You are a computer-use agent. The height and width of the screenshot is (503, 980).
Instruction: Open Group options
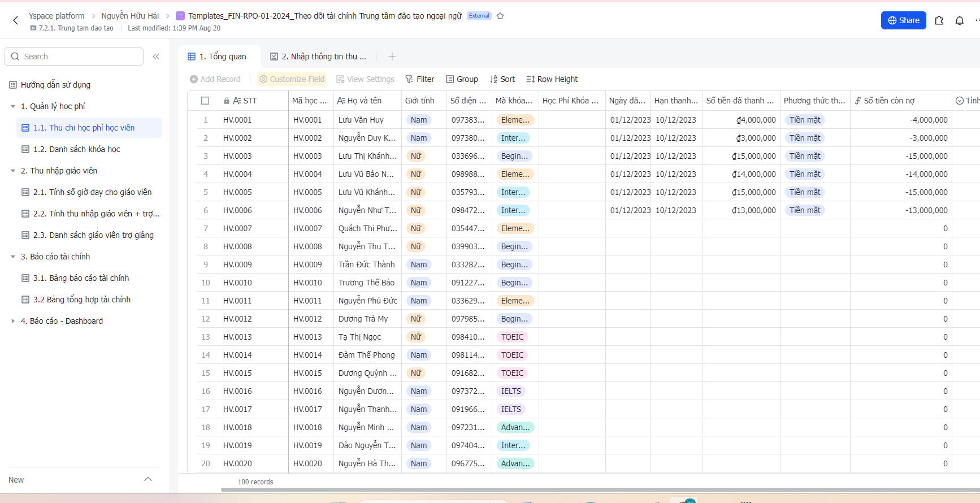[x=462, y=79]
